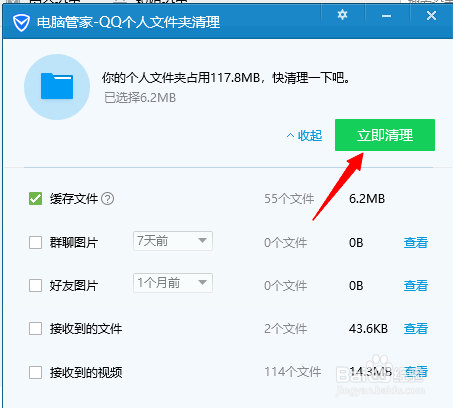The height and width of the screenshot is (408, 453).
Task: Click the blue folder icon
Action: [57, 87]
